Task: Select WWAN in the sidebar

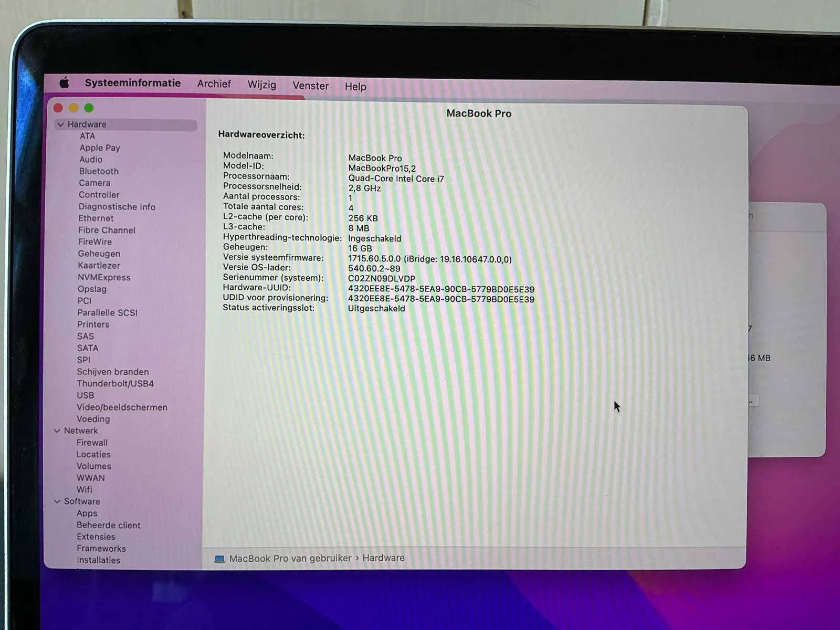Action: point(91,478)
